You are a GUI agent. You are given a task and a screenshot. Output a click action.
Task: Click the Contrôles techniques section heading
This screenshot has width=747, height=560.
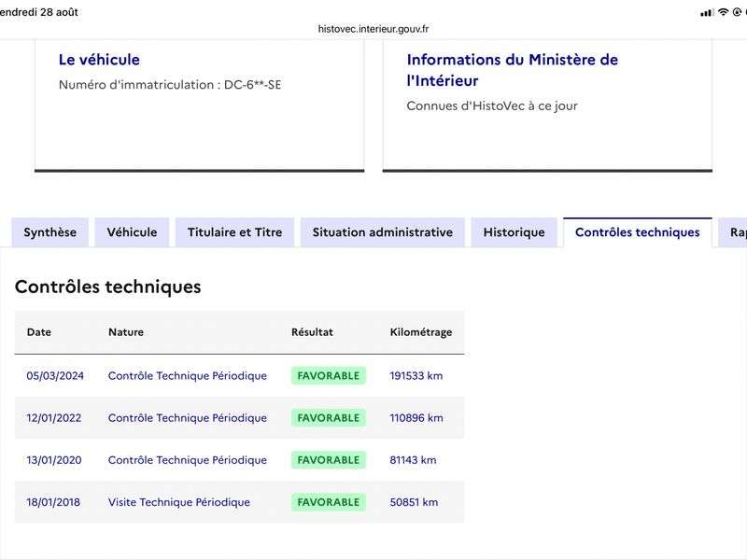pos(107,287)
